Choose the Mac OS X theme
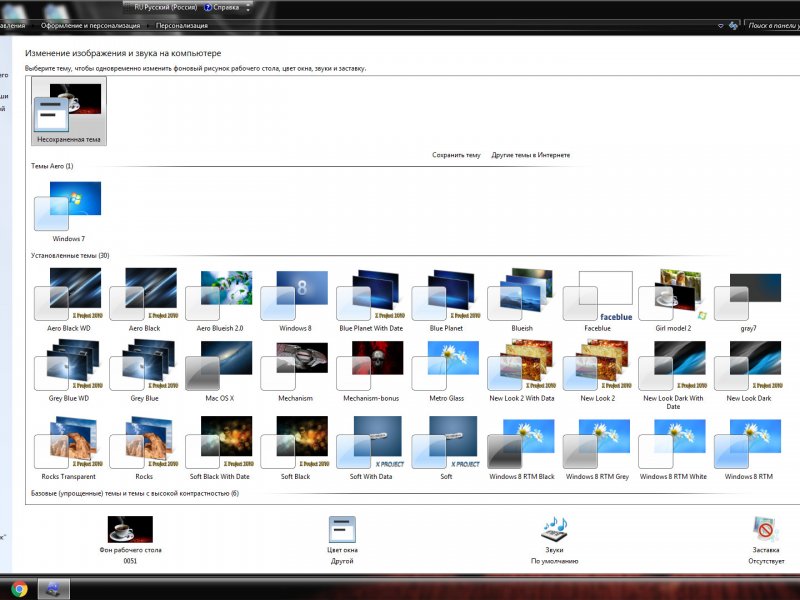Screen dimensions: 800x600 pos(220,371)
